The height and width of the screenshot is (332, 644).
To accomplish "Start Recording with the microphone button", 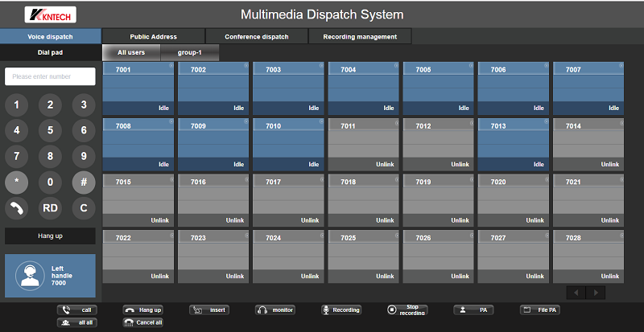I will [x=341, y=309].
